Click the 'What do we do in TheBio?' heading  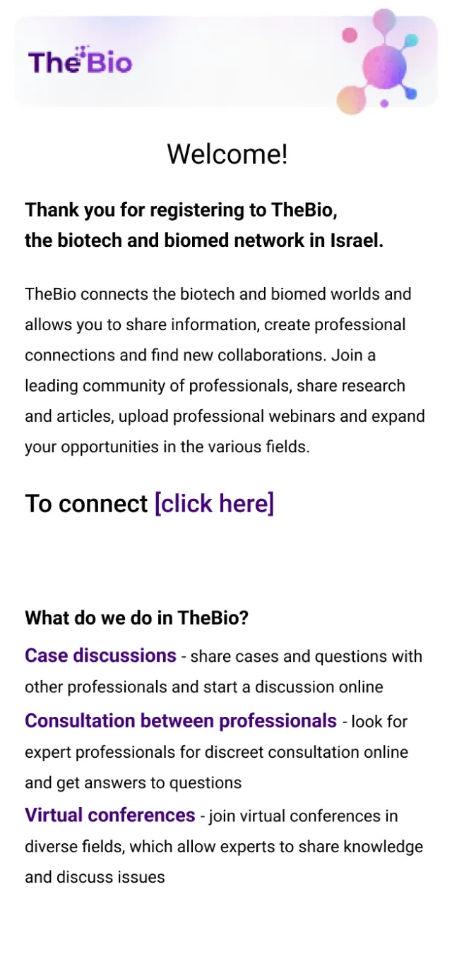click(x=137, y=618)
